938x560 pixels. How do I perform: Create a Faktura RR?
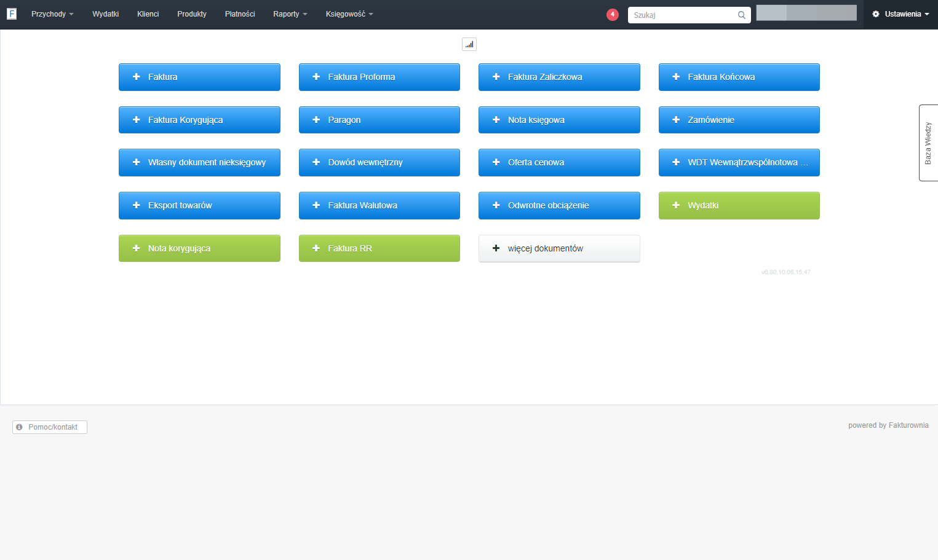click(x=380, y=248)
